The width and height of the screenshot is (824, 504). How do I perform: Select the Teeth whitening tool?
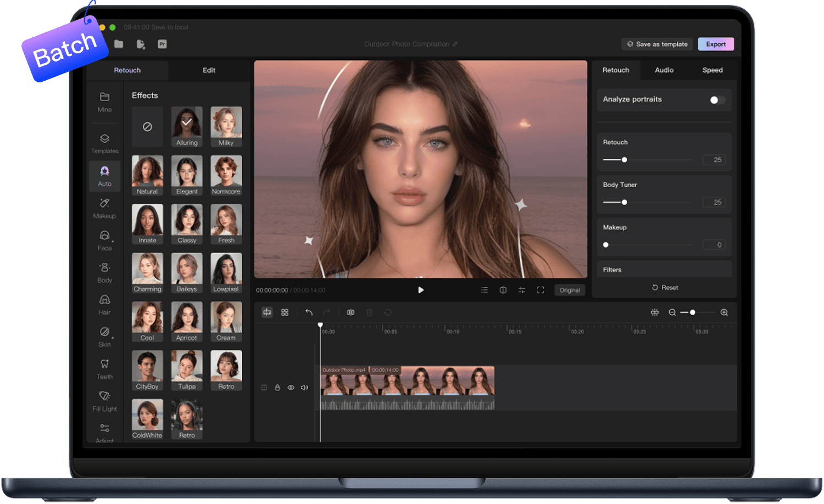tap(104, 368)
